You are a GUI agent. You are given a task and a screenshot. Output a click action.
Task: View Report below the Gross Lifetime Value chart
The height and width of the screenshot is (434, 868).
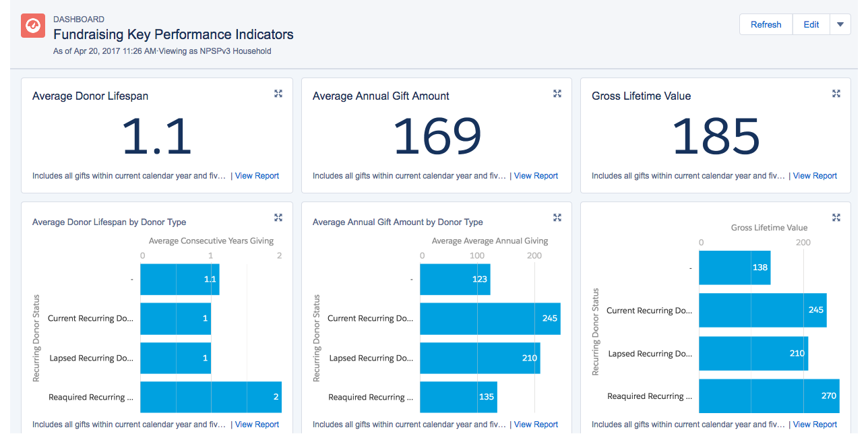(x=815, y=424)
